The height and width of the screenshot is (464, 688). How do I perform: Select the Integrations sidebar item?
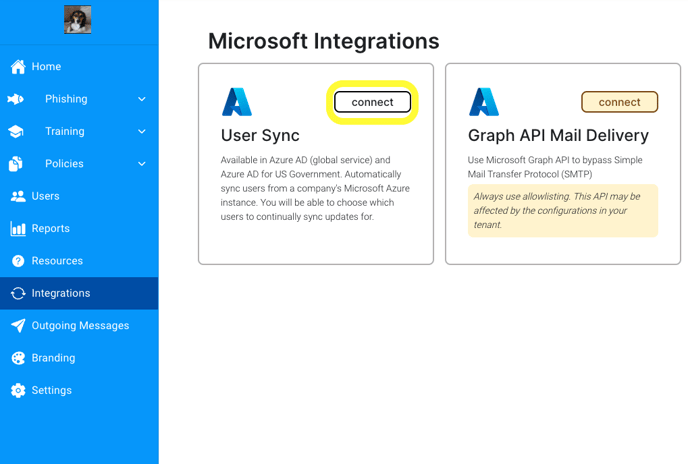point(79,293)
